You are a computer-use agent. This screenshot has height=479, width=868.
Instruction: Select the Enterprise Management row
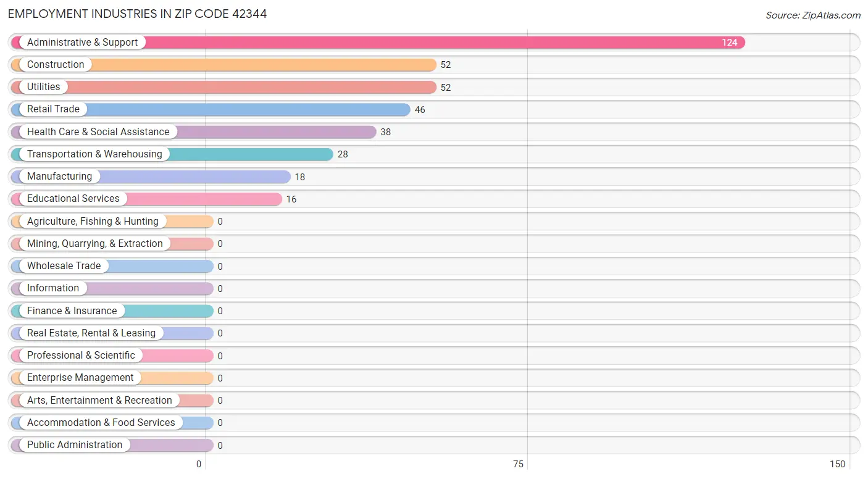coord(434,378)
